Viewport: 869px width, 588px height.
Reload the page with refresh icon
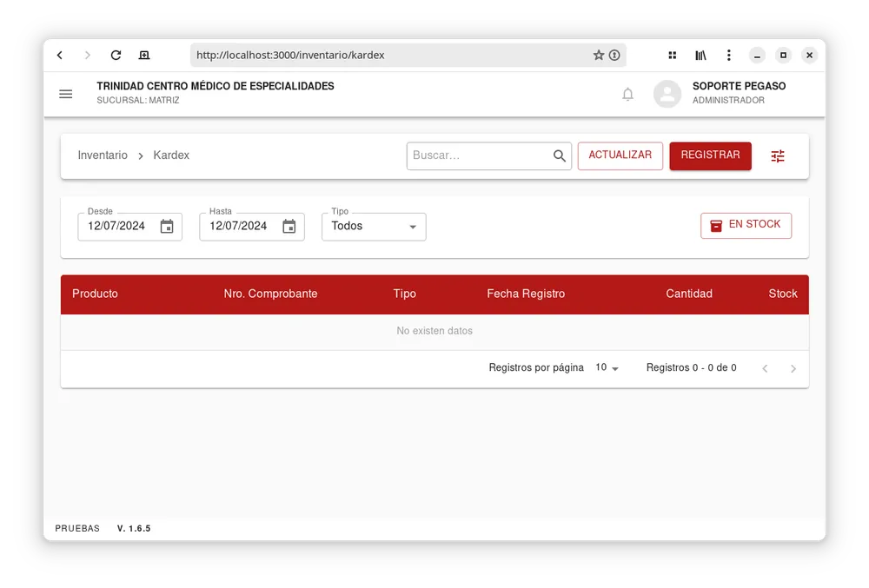116,55
